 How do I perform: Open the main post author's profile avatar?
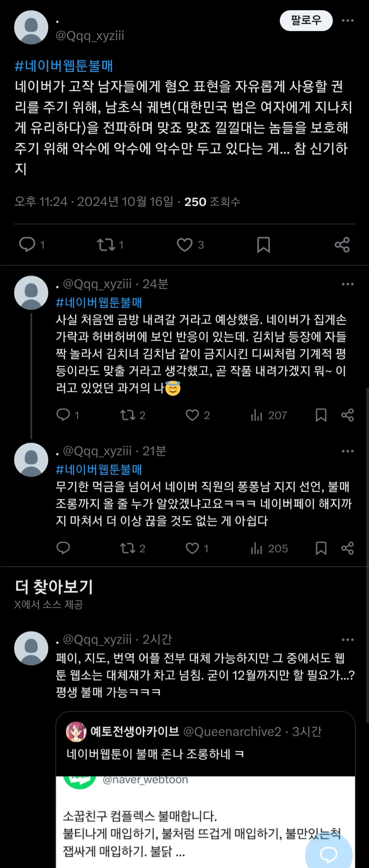[31, 27]
